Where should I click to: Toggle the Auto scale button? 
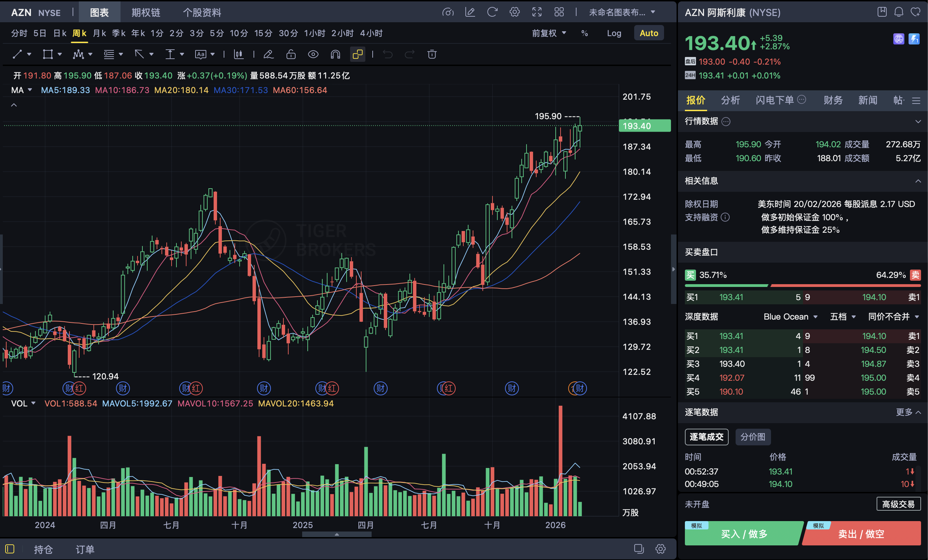pos(648,33)
